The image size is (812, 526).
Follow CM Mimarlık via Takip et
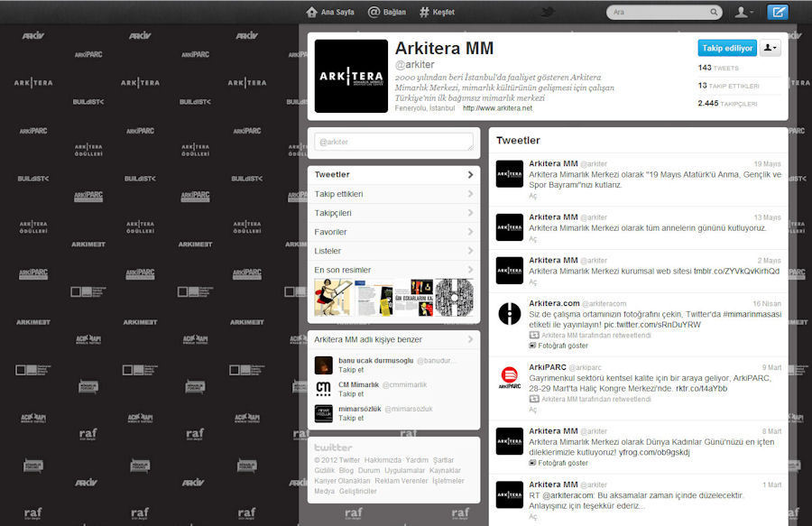pyautogui.click(x=351, y=394)
